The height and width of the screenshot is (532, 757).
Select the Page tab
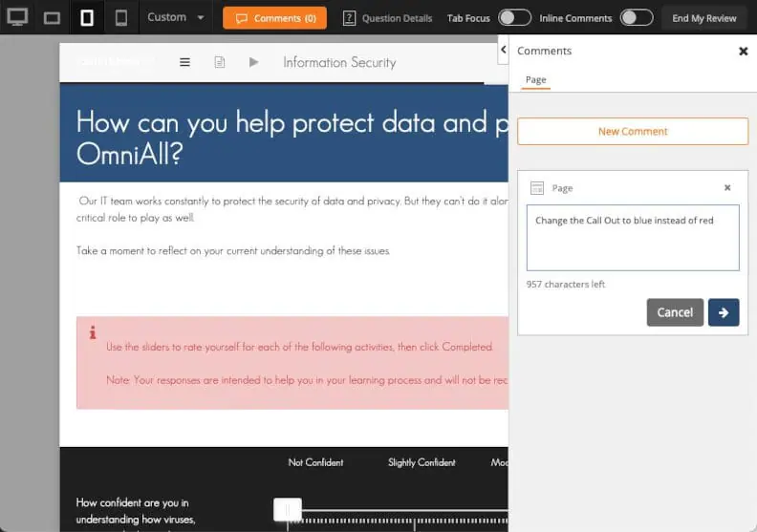(536, 79)
